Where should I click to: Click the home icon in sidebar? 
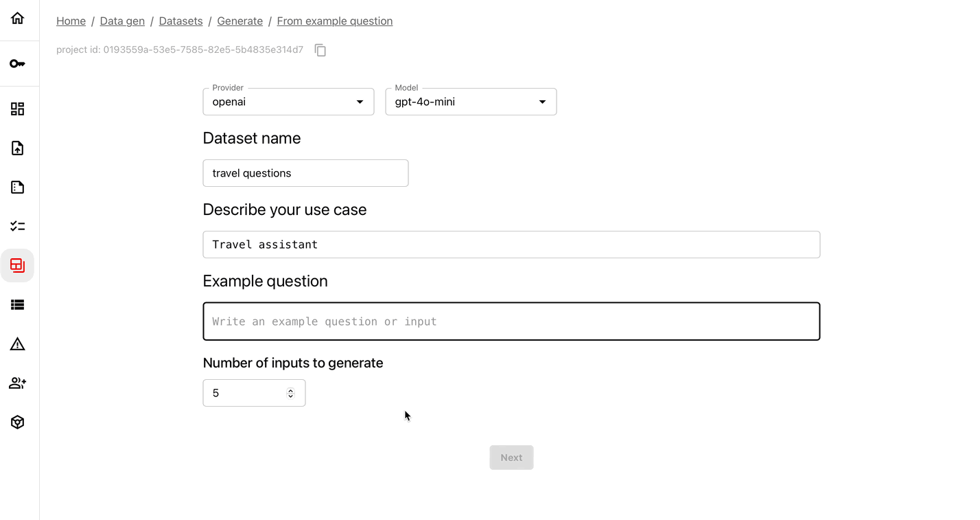tap(18, 19)
